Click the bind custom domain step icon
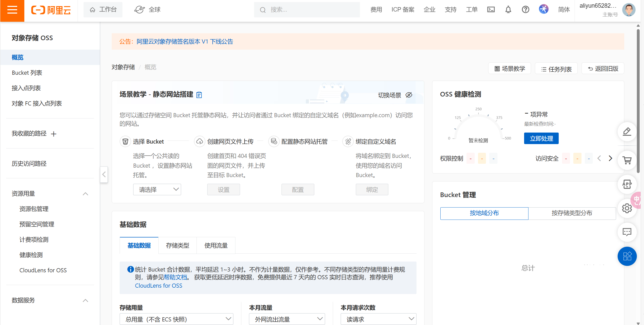The width and height of the screenshot is (644, 325). click(x=348, y=142)
